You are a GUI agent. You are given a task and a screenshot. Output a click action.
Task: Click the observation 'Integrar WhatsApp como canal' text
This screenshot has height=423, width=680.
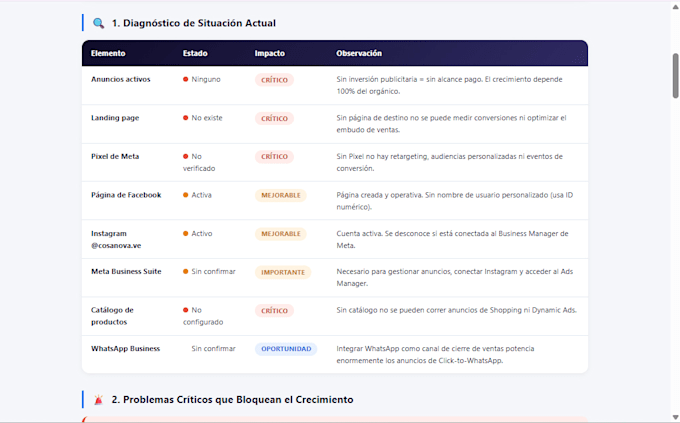pyautogui.click(x=435, y=354)
